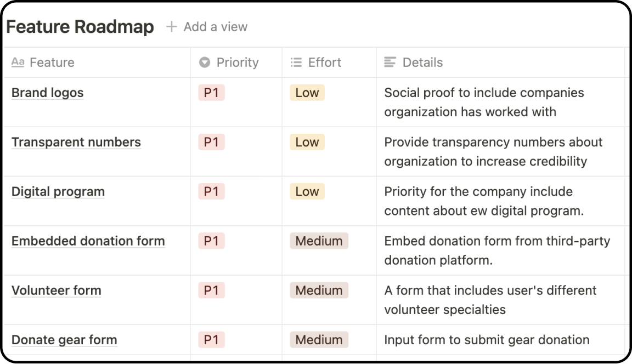632x364 pixels.
Task: Click the text-lines icon in Details header
Action: tap(390, 62)
